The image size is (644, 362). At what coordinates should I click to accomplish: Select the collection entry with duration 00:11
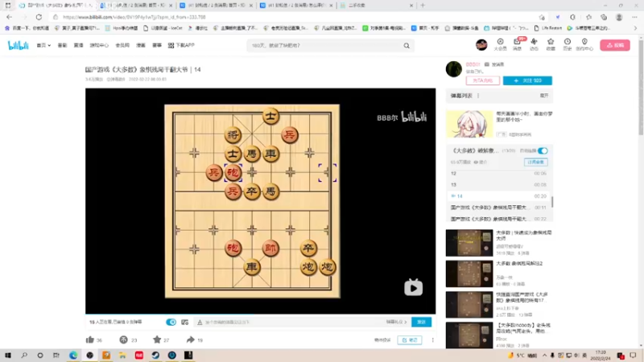point(498,208)
